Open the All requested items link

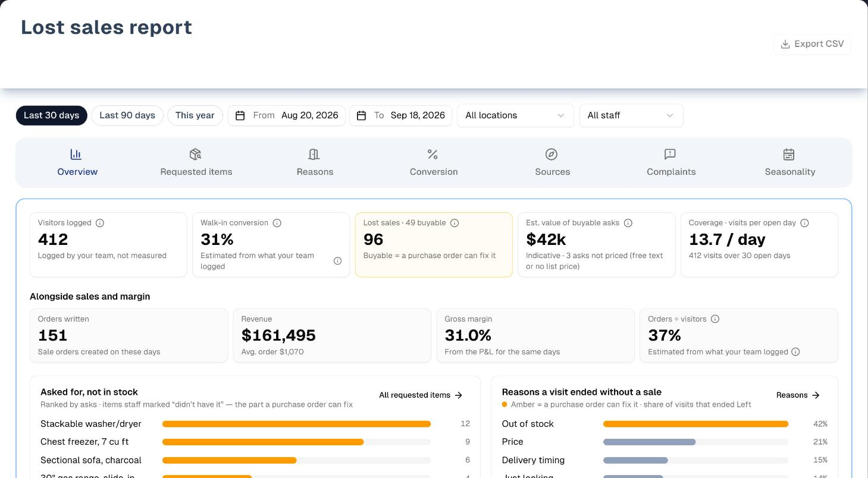pos(421,395)
